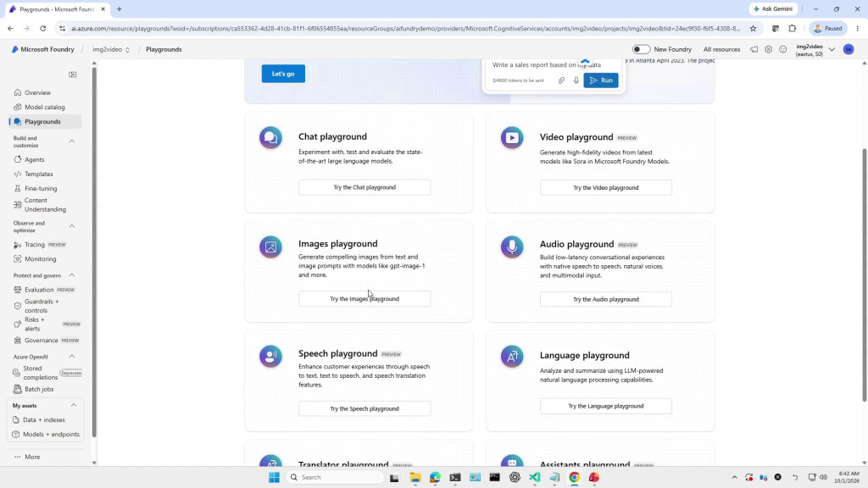This screenshot has width=868, height=488.
Task: Open the img2video project switcher in breadcrumb
Action: click(111, 49)
